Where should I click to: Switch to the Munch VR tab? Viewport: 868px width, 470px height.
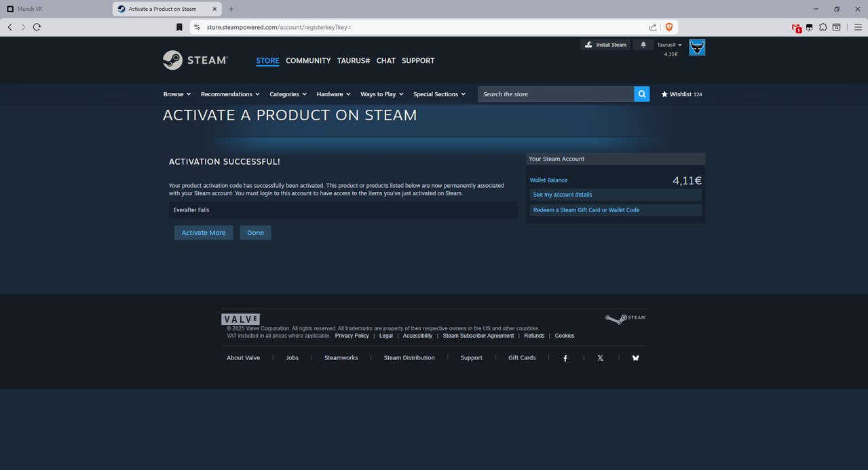(56, 9)
